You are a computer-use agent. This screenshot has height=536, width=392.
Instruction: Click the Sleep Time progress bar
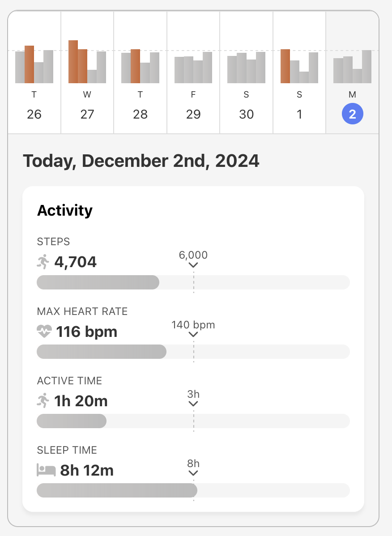pos(193,490)
